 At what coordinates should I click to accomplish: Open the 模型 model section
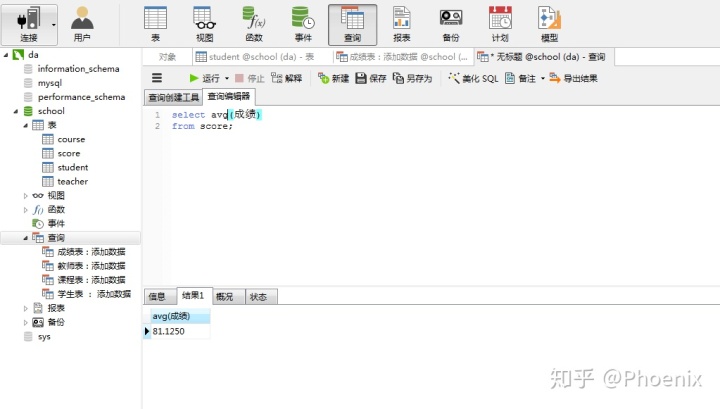(549, 25)
